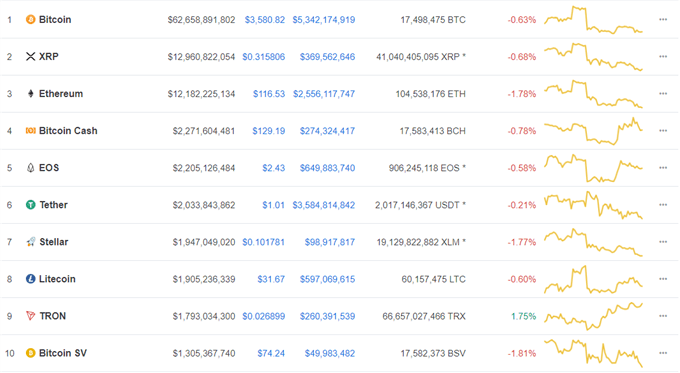Click the orange Bitcoin logo icon
Viewport: 680px width, 373px height.
point(30,20)
